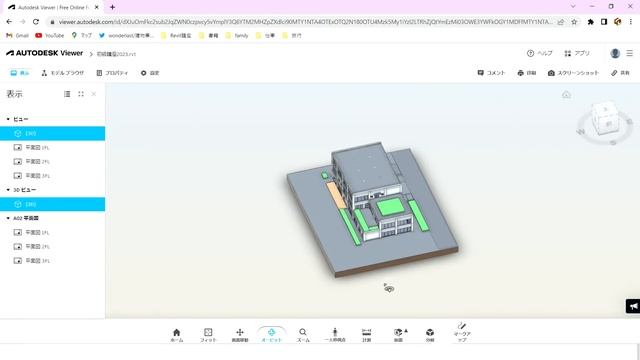Screen dimensions: 640x360
Task: Collapse the A02 平面図 tree group
Action: (x=8, y=218)
